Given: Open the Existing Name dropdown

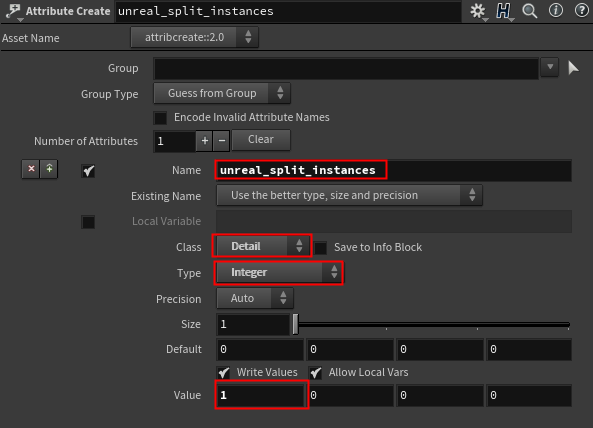Looking at the screenshot, I should click(x=349, y=195).
